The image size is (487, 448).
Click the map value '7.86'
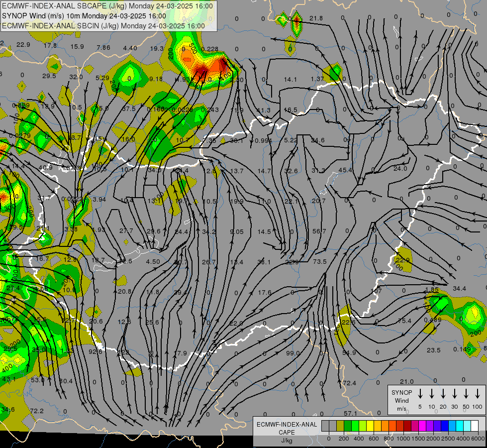103,47
